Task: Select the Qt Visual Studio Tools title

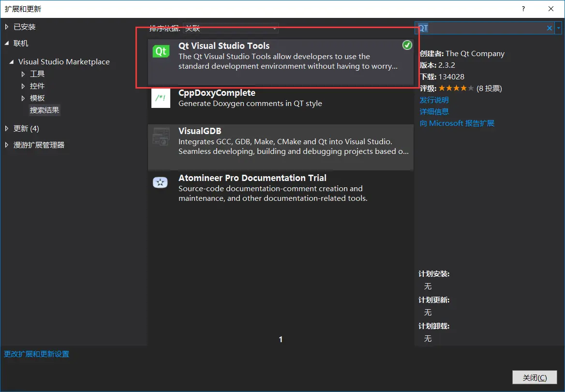Action: (x=224, y=46)
